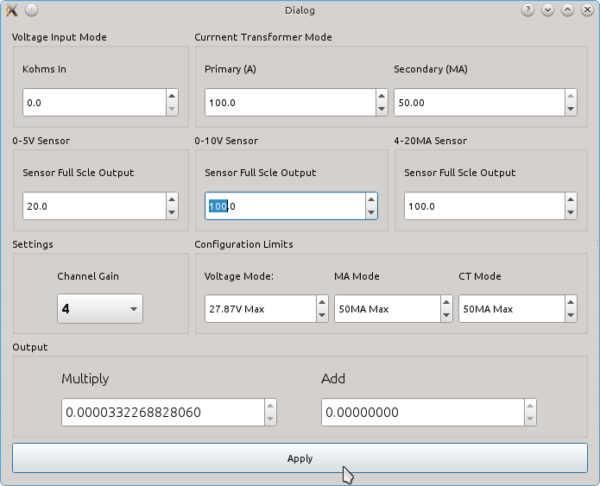The height and width of the screenshot is (486, 600).
Task: Click into the Kohms In input field
Action: point(93,103)
